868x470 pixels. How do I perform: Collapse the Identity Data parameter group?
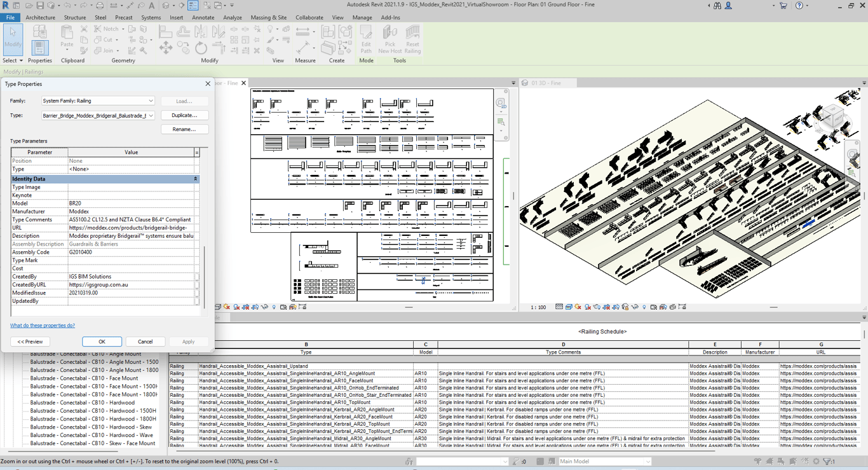point(195,179)
